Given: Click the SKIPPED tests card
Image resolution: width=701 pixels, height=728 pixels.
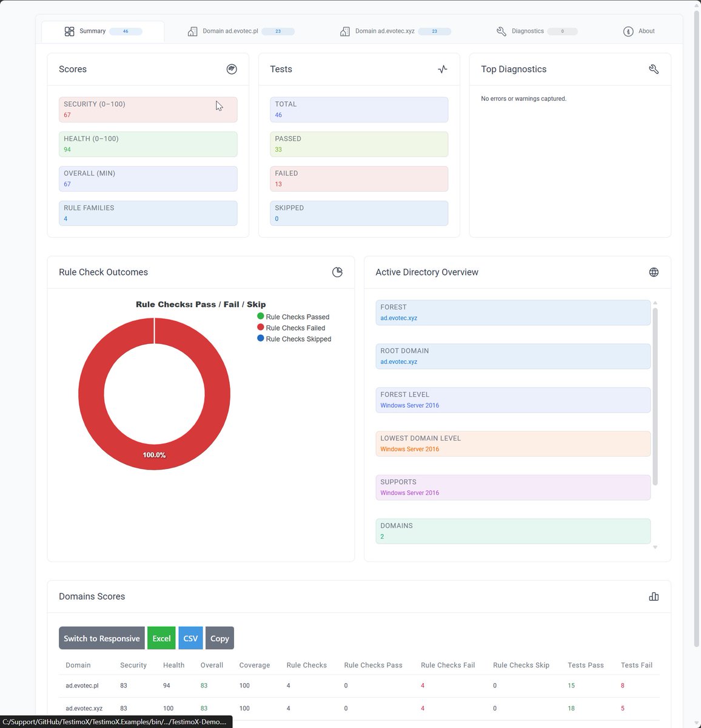Looking at the screenshot, I should point(359,214).
